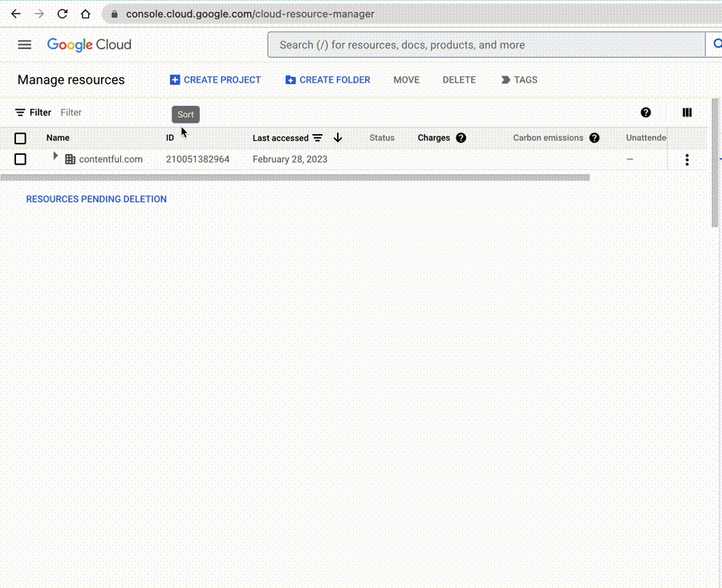This screenshot has width=722, height=588.
Task: Open Carbon emissions help tooltip icon
Action: 594,138
